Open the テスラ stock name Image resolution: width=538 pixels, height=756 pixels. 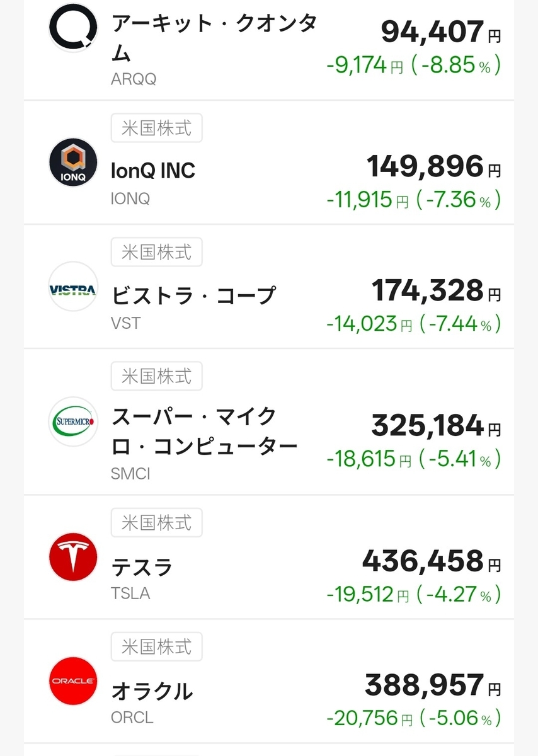142,567
